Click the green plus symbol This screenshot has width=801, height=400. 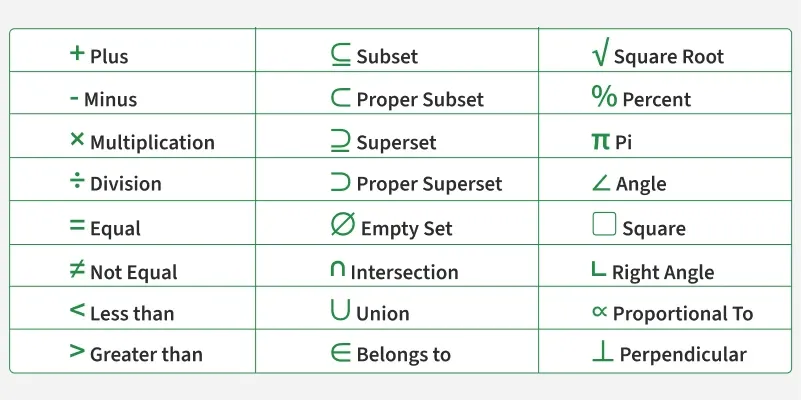pyautogui.click(x=77, y=54)
